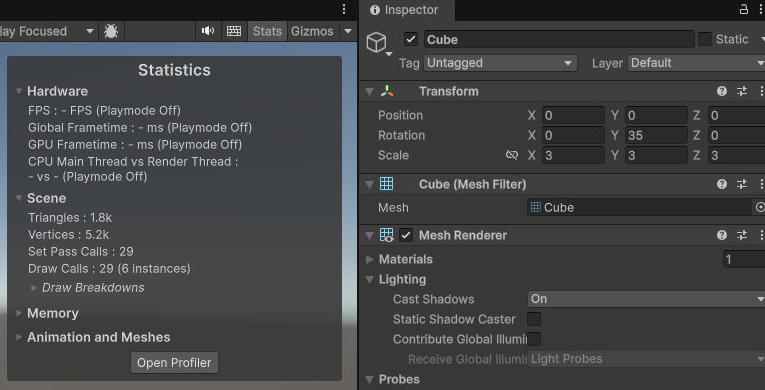Click the Set Pass Calls : 29 stat

tap(81, 252)
